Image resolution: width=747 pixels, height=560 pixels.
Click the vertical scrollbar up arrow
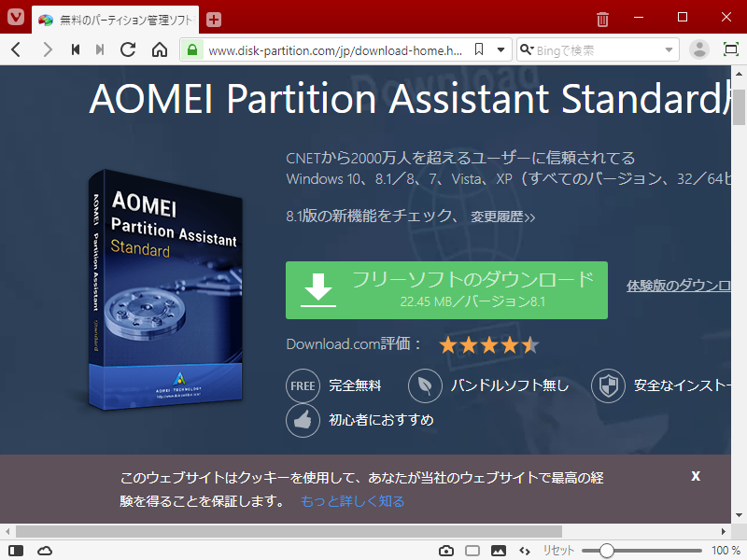point(739,74)
